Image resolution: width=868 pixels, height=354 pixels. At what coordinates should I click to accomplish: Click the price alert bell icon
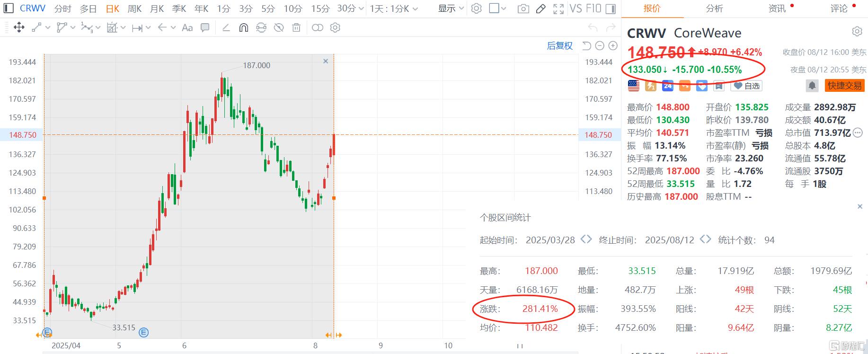tap(812, 86)
